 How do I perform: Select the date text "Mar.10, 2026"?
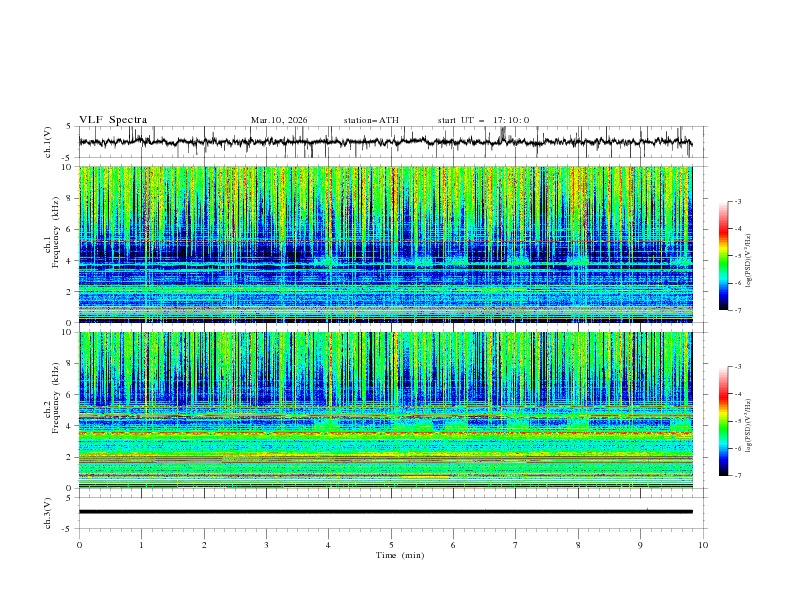click(279, 120)
